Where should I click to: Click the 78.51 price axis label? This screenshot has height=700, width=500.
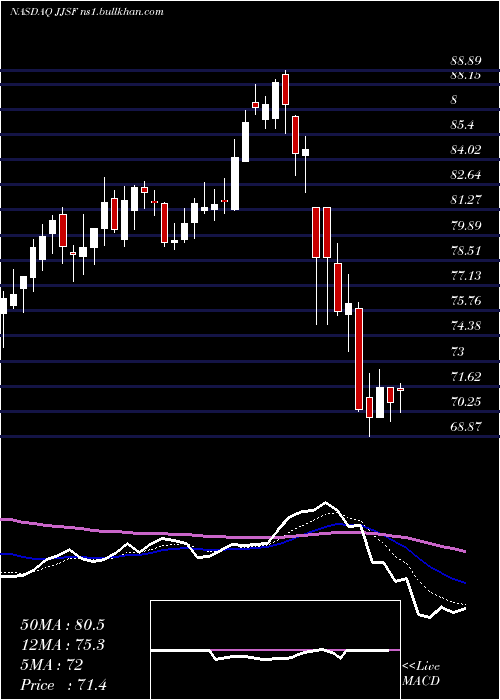(466, 250)
